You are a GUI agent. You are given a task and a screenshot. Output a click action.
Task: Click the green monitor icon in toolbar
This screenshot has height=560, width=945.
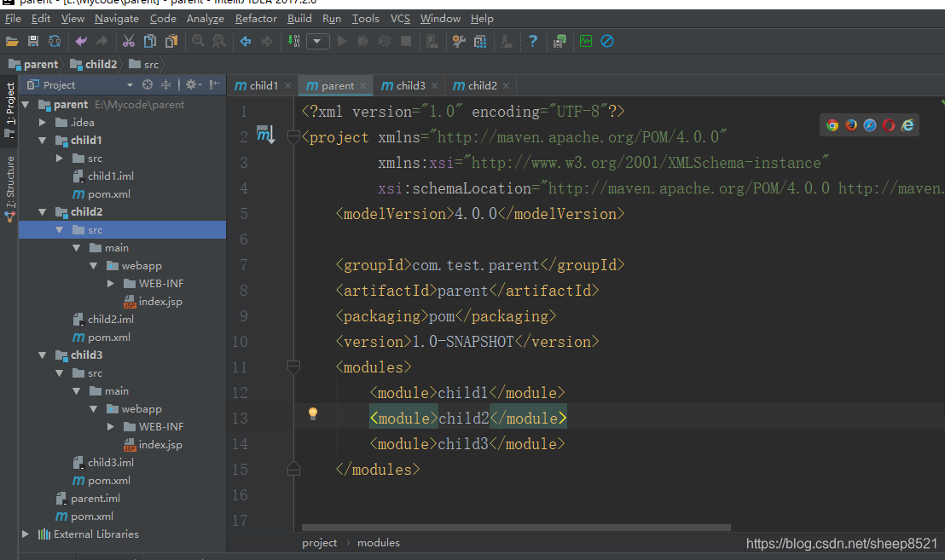tap(586, 42)
